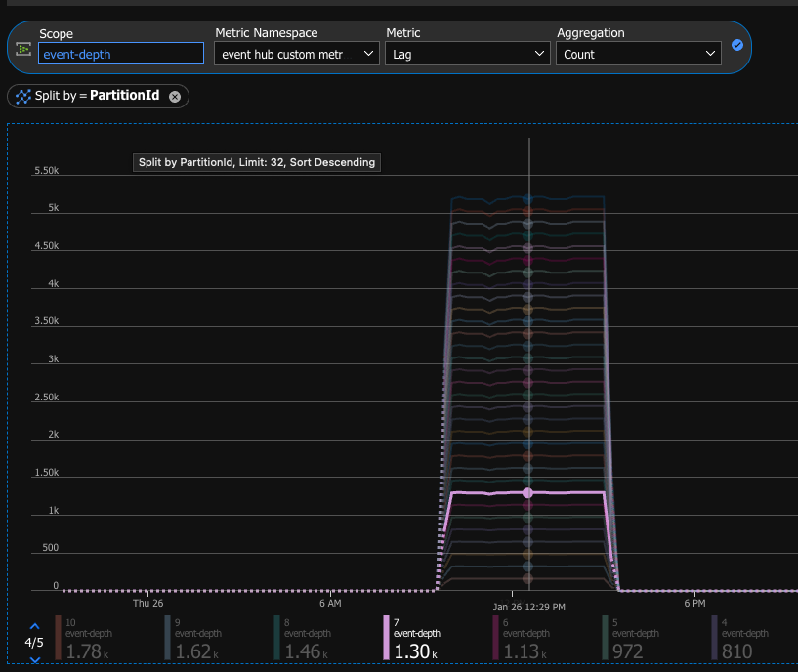The width and height of the screenshot is (798, 672).
Task: Click the Scope field showing event-depth
Action: point(121,54)
